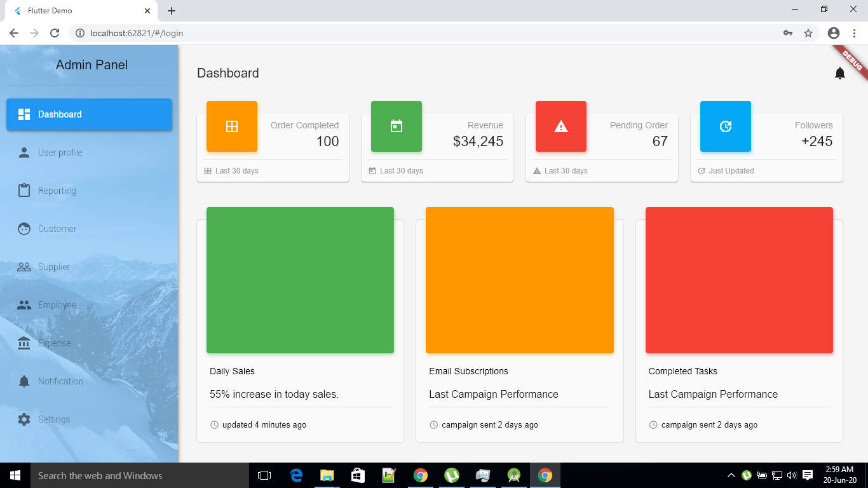Click the Supplier group icon
The image size is (868, 488).
point(24,267)
